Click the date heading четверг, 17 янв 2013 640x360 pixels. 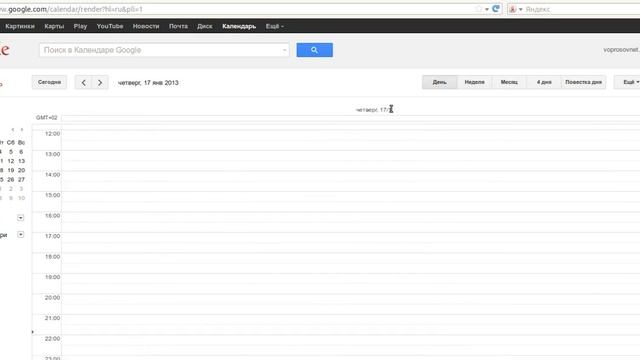[x=148, y=82]
